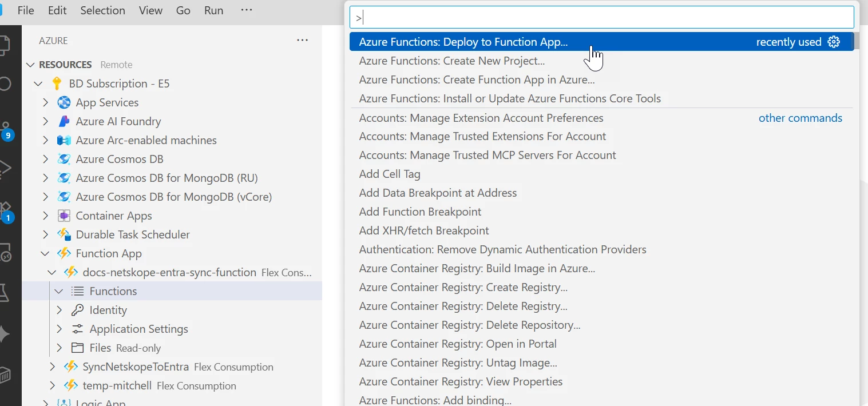Focus the command palette input field
The height and width of the screenshot is (406, 868).
(x=602, y=17)
